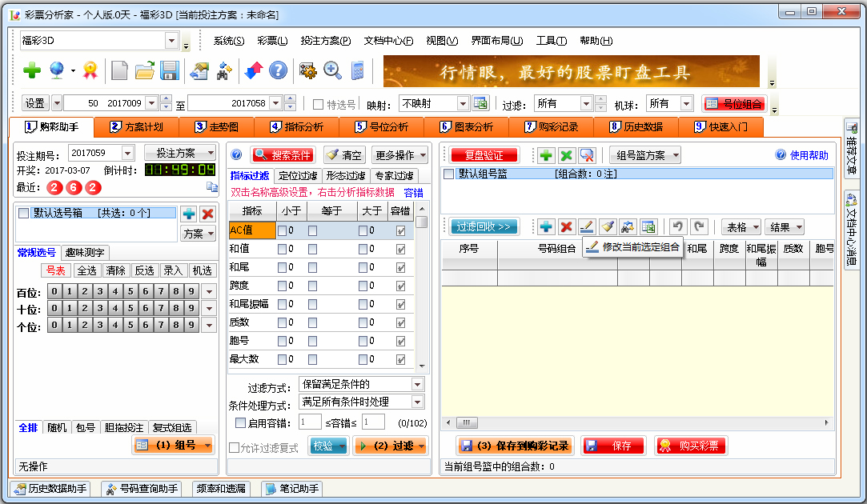
Task: Open the 福彩3D lottery type dropdown
Action: pos(171,40)
